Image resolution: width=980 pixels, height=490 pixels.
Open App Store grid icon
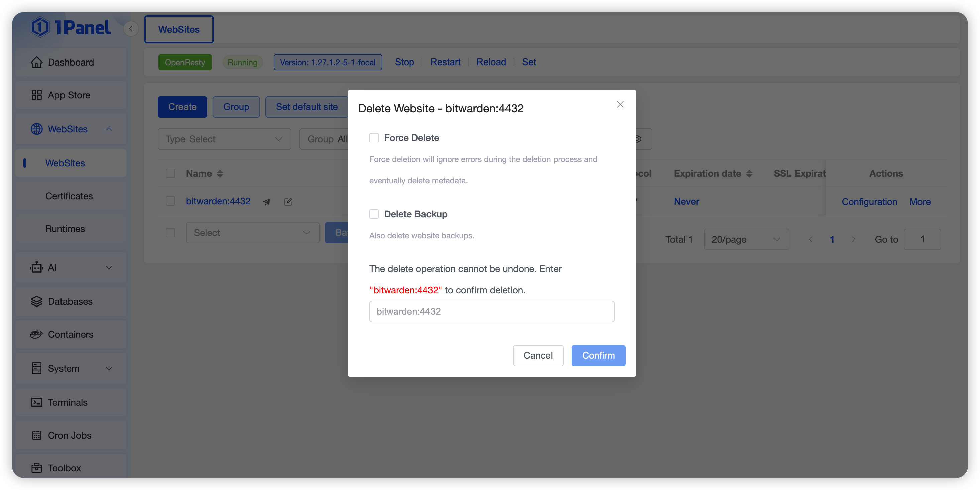pos(36,95)
